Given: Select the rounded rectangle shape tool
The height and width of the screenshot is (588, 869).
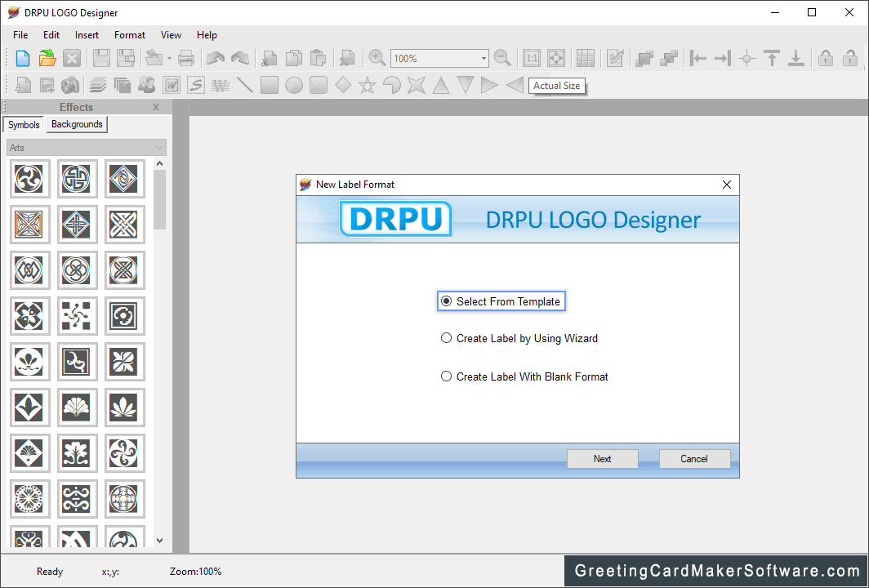Looking at the screenshot, I should click(319, 86).
